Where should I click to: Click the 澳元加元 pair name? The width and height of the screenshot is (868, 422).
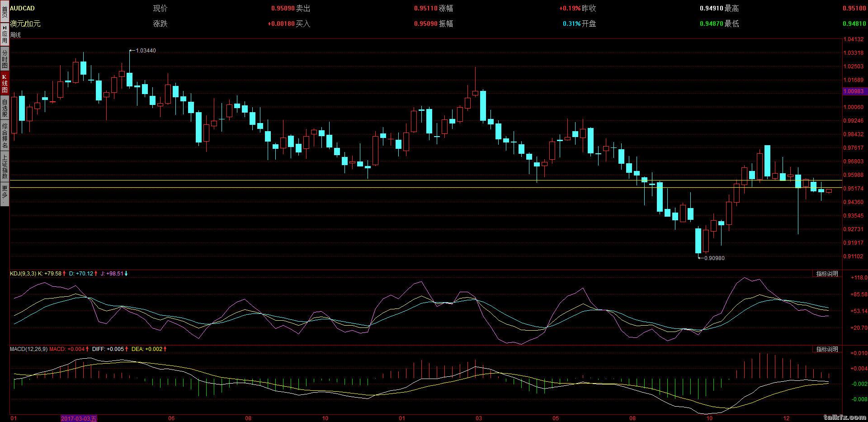pos(25,24)
